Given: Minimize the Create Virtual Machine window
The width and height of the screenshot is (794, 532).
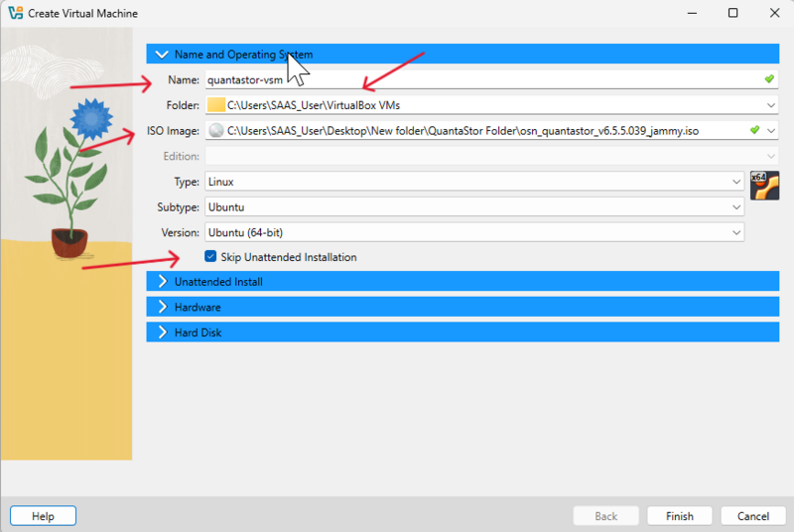Looking at the screenshot, I should tap(692, 13).
